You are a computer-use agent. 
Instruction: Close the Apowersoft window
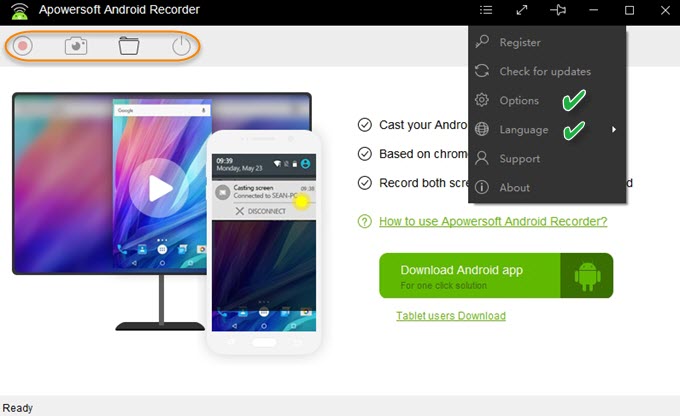point(665,10)
